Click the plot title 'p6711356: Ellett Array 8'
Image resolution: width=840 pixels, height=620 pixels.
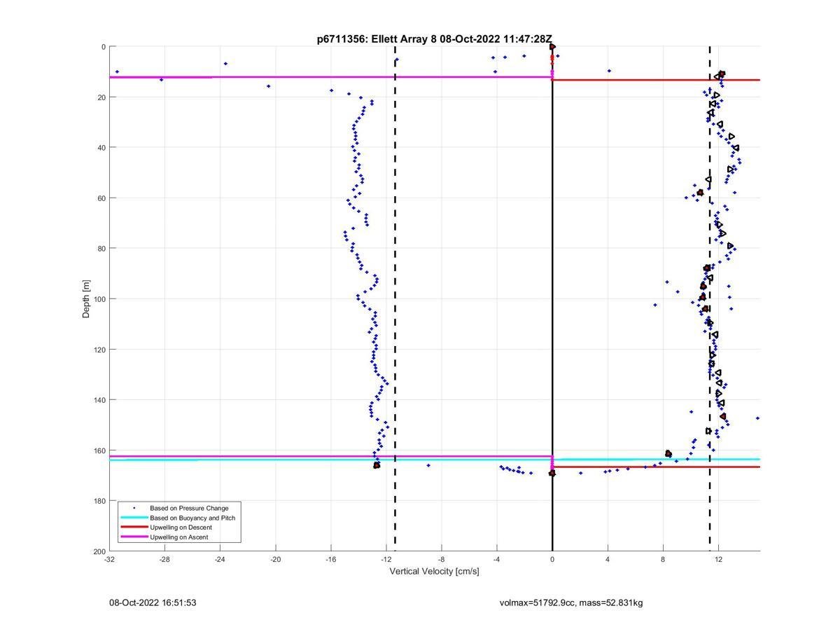[x=377, y=40]
